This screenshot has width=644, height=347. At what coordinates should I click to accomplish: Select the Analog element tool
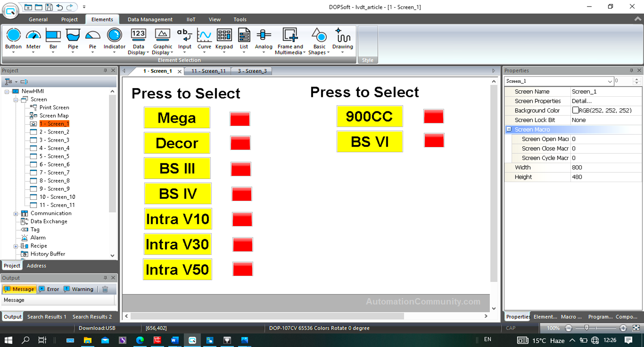264,41
